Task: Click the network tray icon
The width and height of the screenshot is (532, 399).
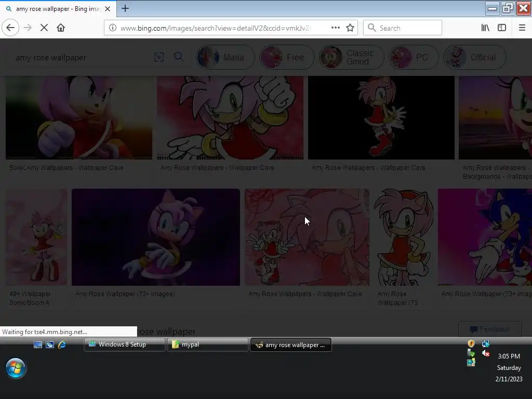Action: point(486,343)
